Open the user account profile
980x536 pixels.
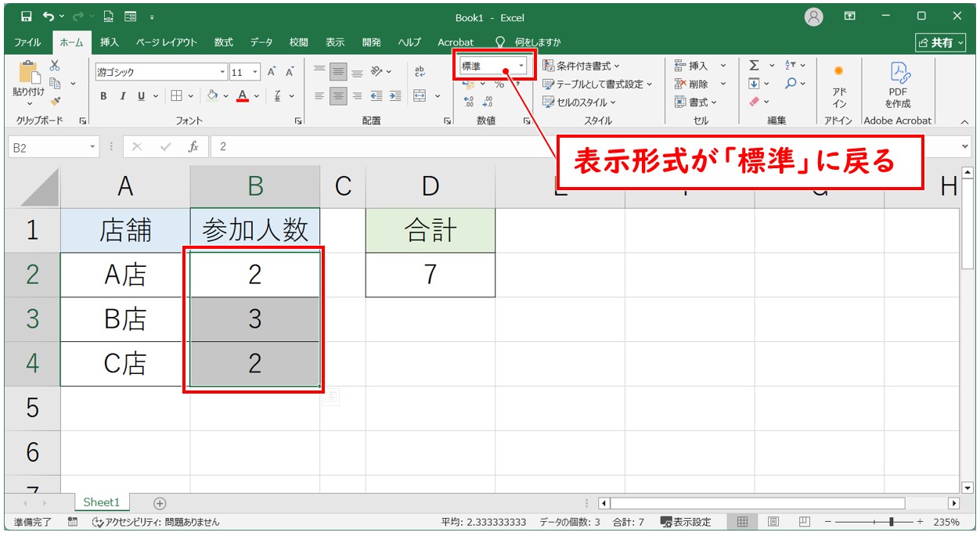(814, 16)
